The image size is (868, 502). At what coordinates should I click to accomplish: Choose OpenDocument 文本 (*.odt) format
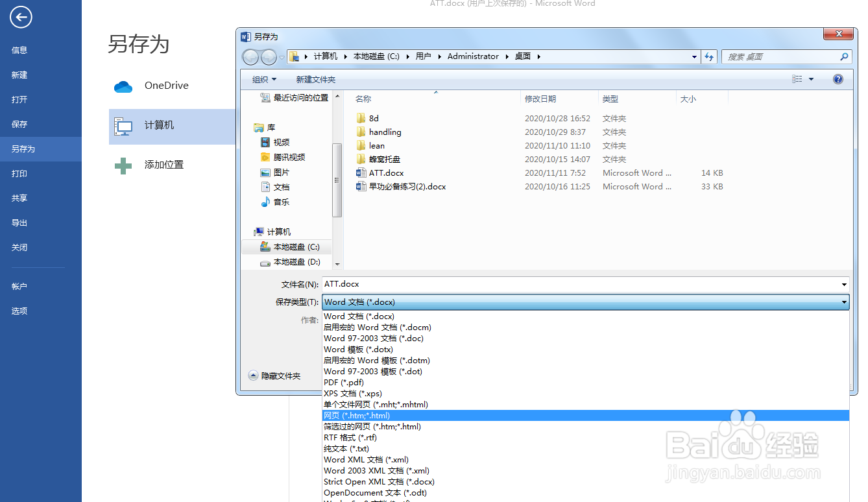375,493
